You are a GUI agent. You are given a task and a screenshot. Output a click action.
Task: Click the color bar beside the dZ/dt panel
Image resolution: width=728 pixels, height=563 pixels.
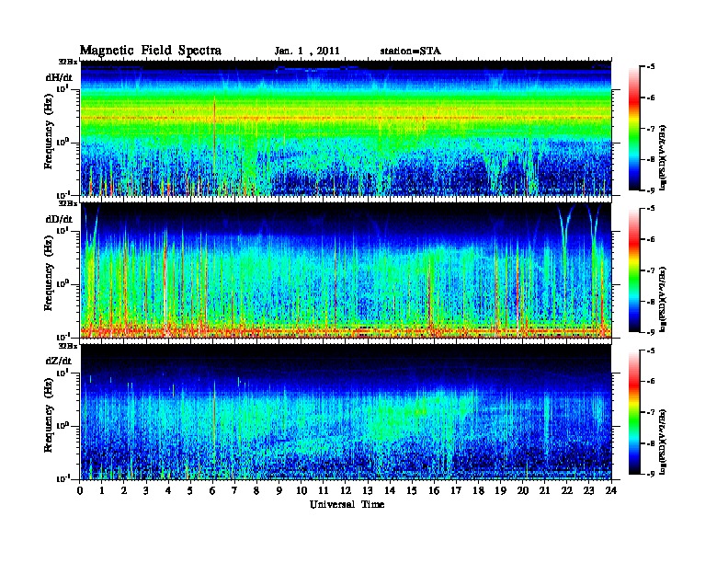point(634,412)
